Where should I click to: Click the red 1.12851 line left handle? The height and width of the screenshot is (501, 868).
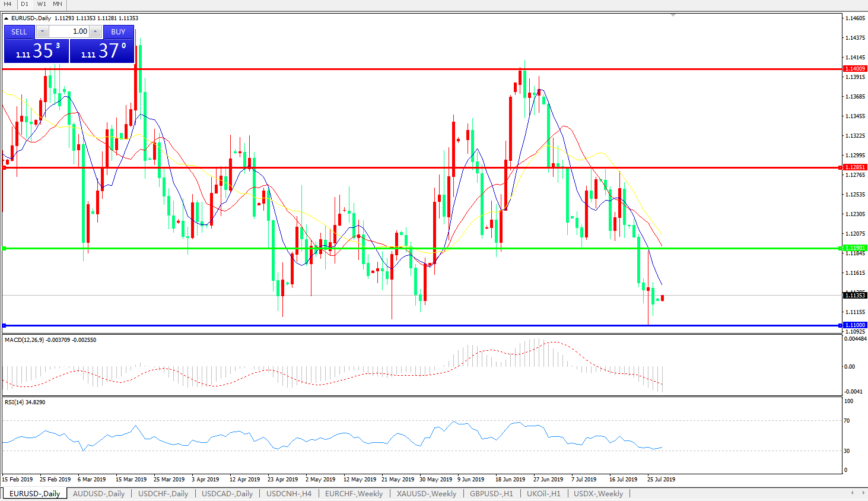point(4,168)
